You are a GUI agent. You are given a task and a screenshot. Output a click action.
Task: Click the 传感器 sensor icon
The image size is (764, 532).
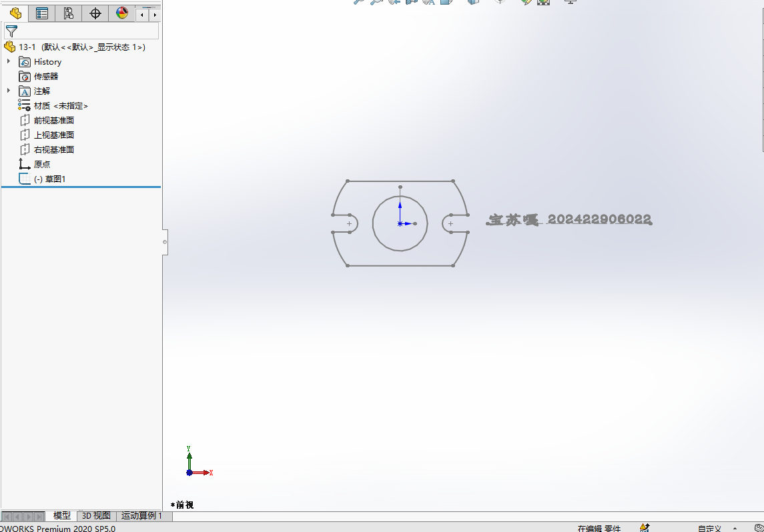point(25,77)
